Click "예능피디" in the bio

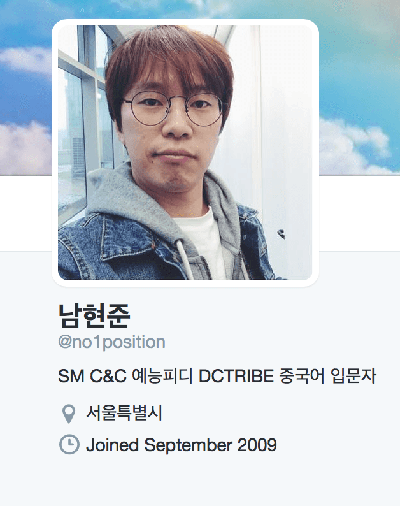click(x=163, y=376)
